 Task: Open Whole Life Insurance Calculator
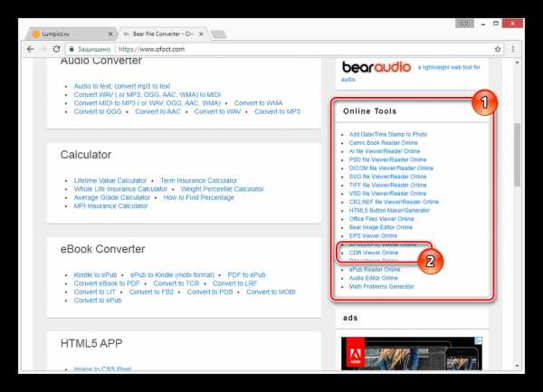pos(120,189)
